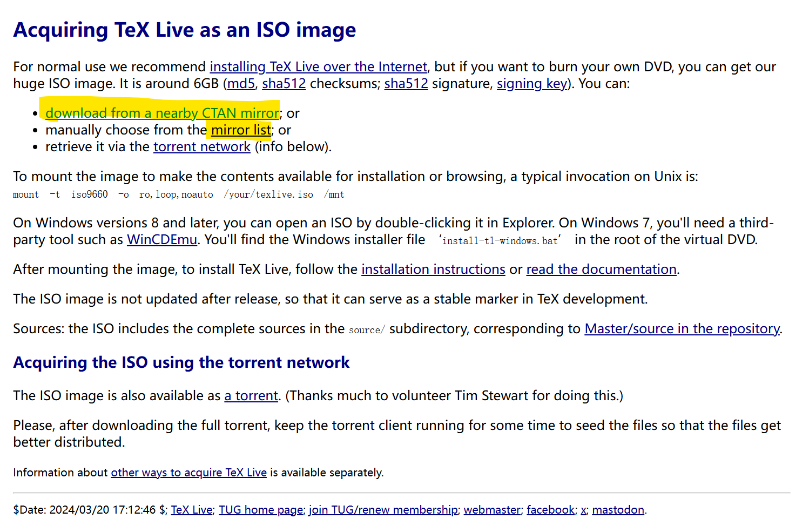Open the installation instructions link
The image size is (809, 532).
433,270
